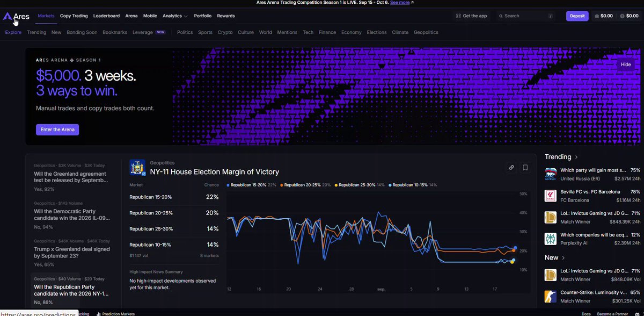Filter markets by Geopolitics category
The image size is (644, 316).
tap(426, 32)
